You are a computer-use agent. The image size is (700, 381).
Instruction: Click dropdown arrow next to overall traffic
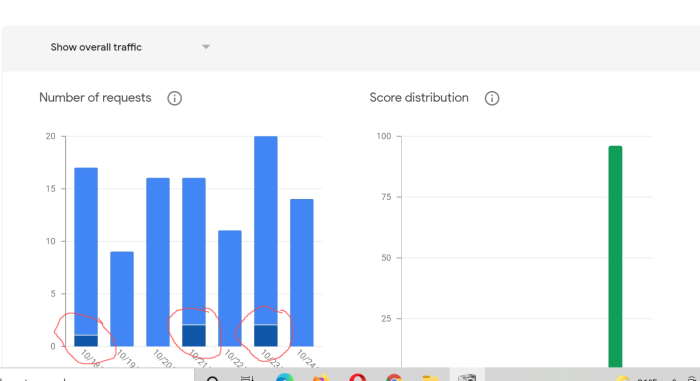[206, 47]
